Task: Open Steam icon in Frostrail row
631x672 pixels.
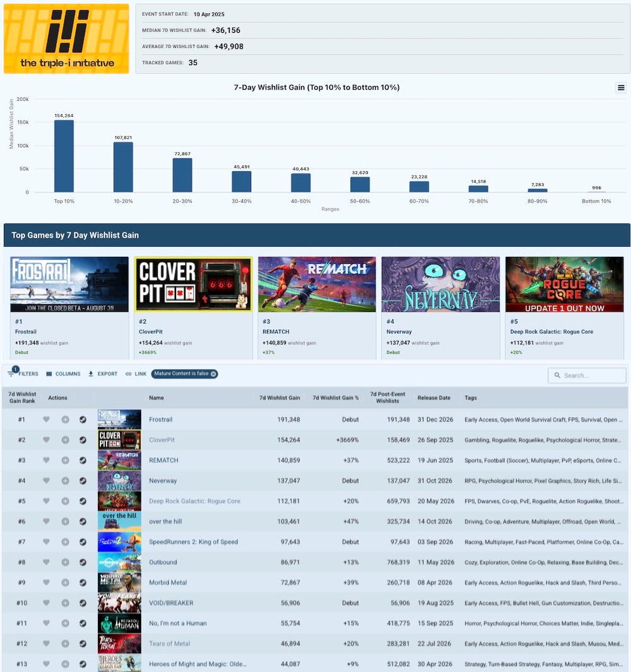Action: [83, 420]
